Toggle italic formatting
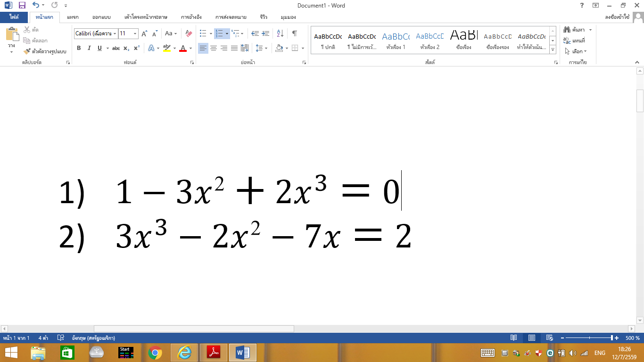644x362 pixels. (89, 48)
